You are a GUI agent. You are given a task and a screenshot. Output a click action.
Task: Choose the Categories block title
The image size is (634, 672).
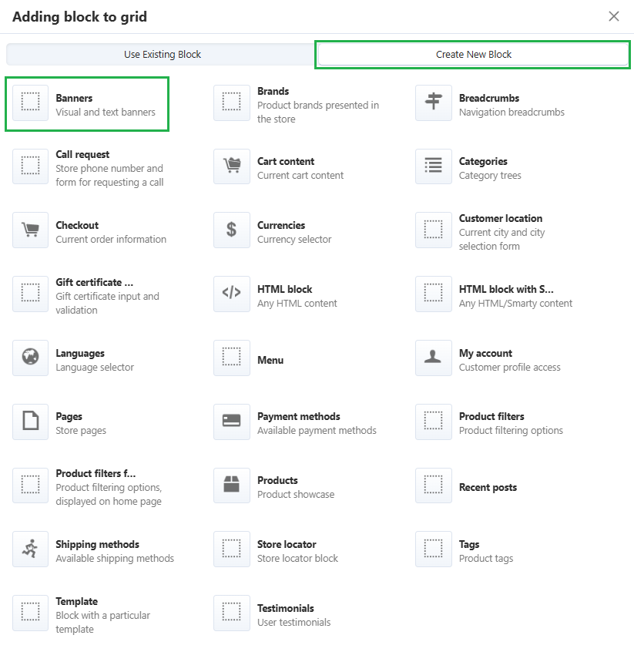pos(483,162)
